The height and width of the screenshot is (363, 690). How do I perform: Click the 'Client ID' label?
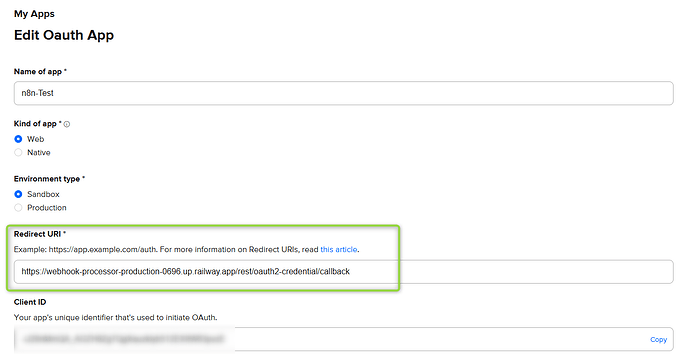[x=30, y=302]
